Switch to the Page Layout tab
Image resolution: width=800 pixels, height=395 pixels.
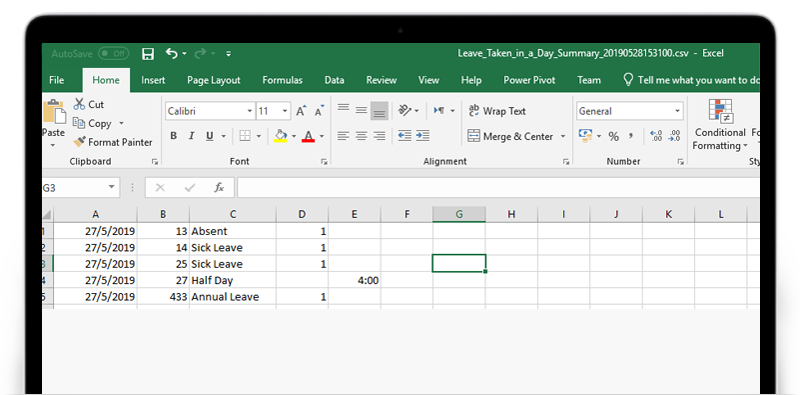(214, 80)
